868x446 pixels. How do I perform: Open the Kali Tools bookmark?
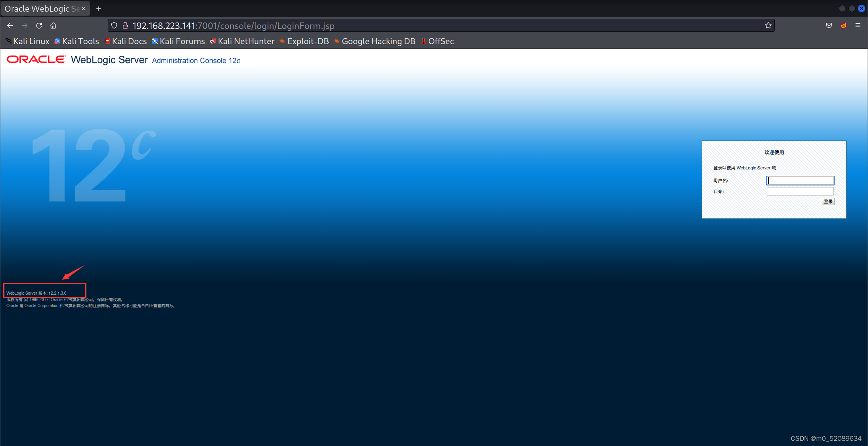(77, 41)
